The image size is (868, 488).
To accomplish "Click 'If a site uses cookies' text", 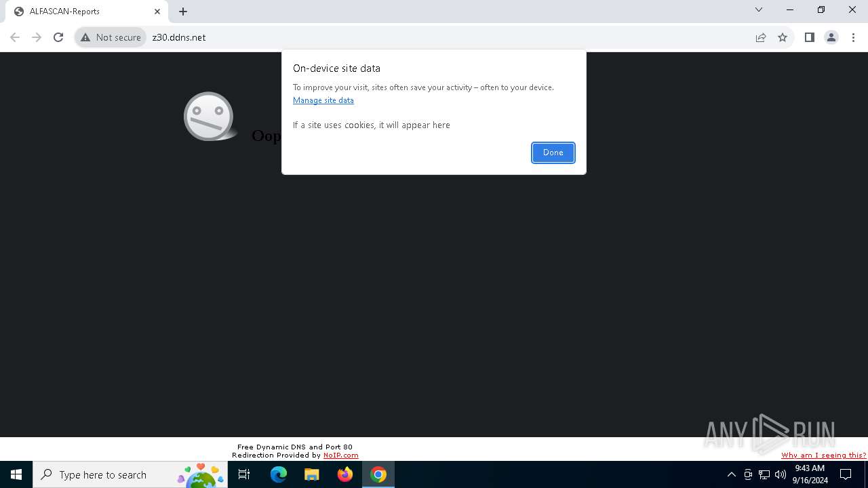I will [371, 125].
